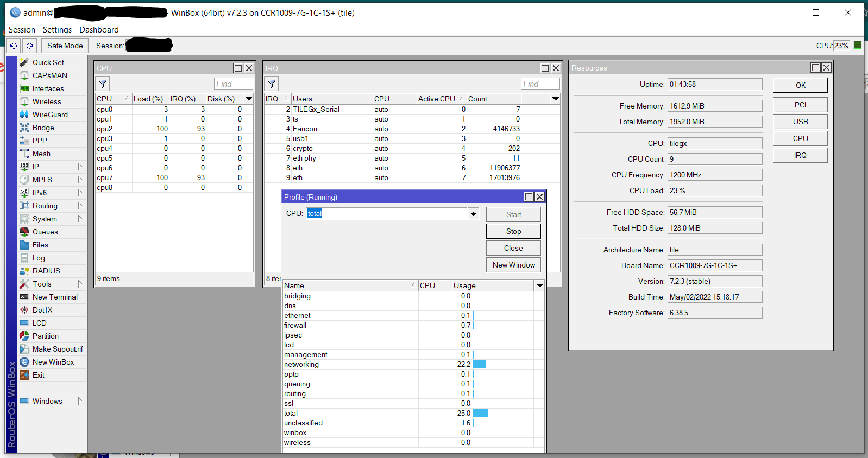
Task: Click New Window in Profile
Action: click(513, 265)
